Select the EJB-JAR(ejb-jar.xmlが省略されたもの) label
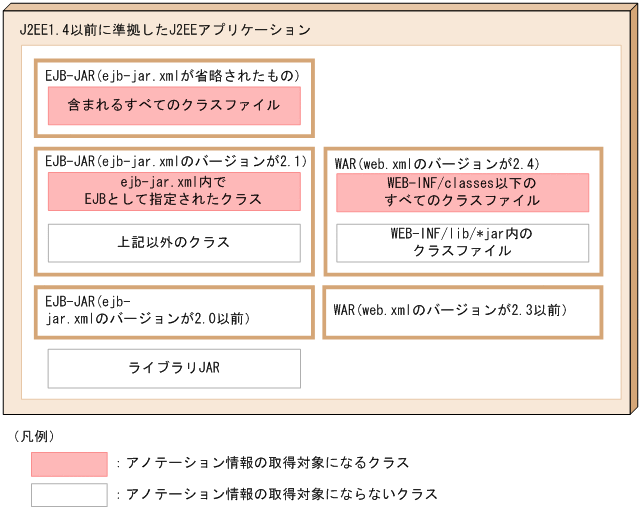The width and height of the screenshot is (641, 509). coord(172,75)
